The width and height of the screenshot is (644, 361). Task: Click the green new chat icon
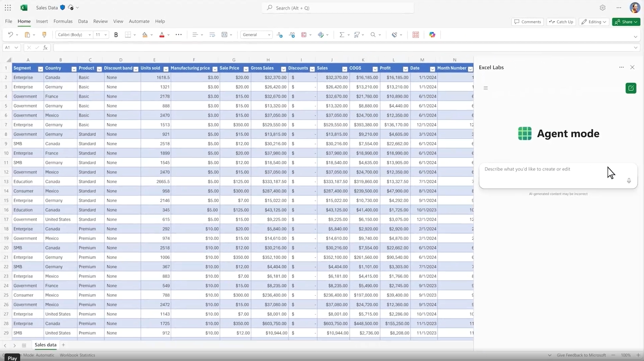point(631,88)
